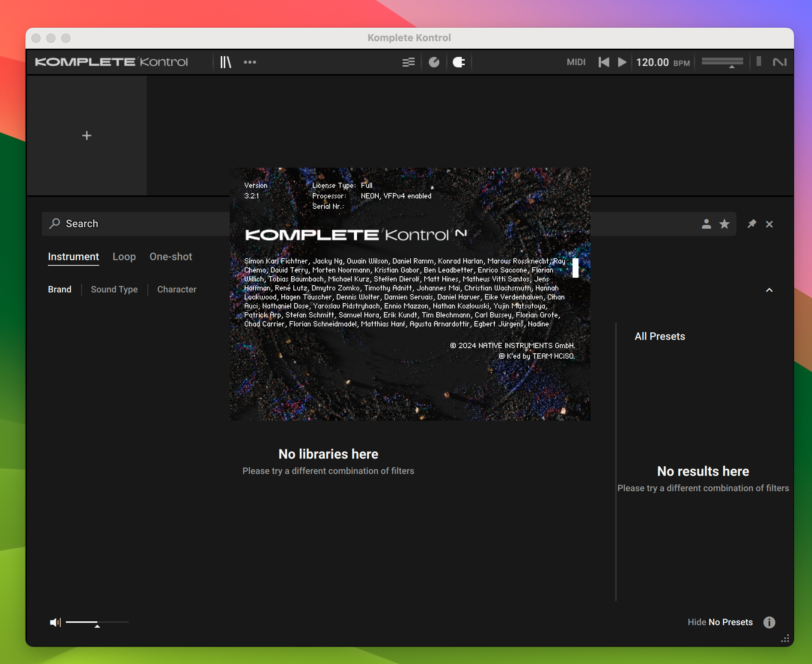This screenshot has height=664, width=812.
Task: Click the magnifying glass search icon
Action: point(55,223)
